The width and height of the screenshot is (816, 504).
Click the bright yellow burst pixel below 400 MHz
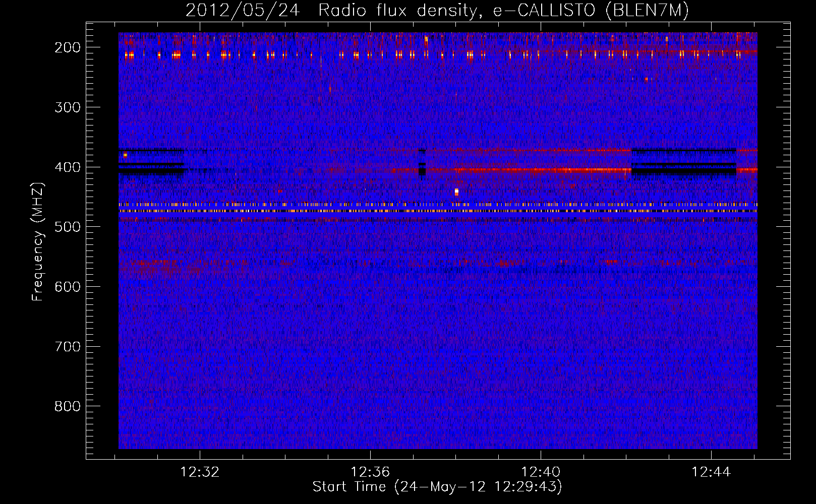point(456,192)
